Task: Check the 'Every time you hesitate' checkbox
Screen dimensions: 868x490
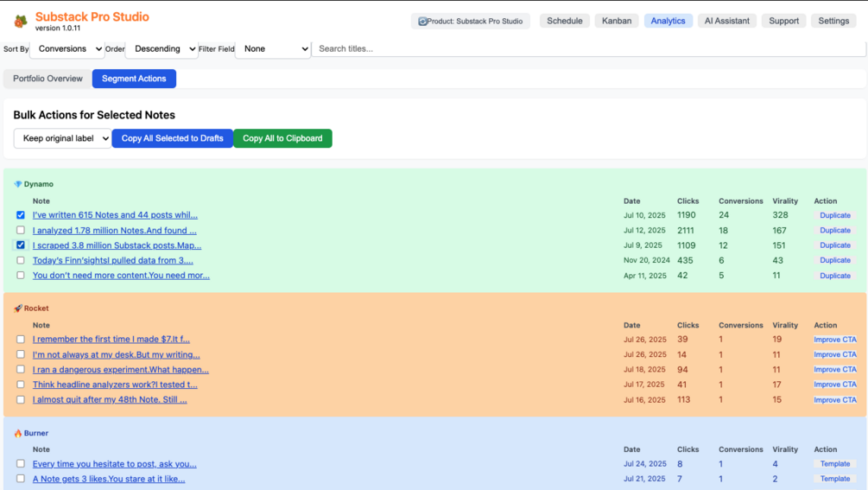Action: (x=21, y=463)
